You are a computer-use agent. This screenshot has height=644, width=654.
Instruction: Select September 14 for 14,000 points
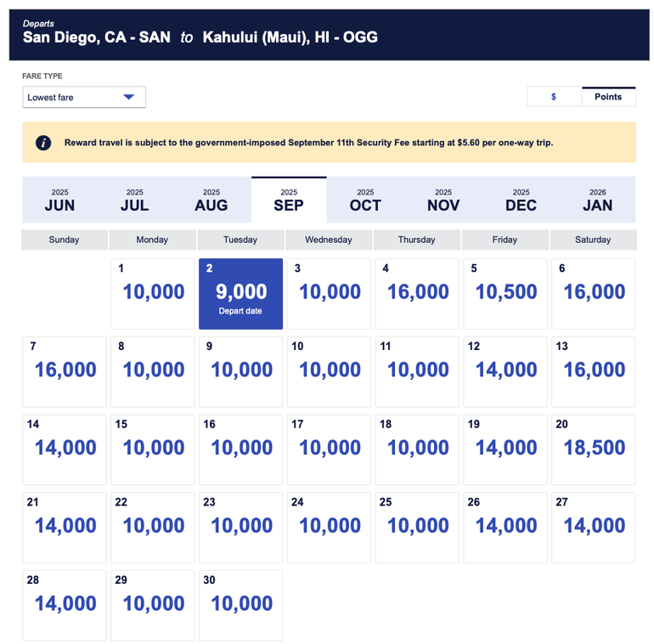tap(65, 449)
